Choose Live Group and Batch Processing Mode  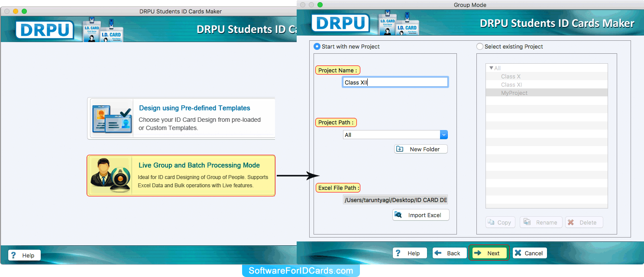(x=181, y=176)
